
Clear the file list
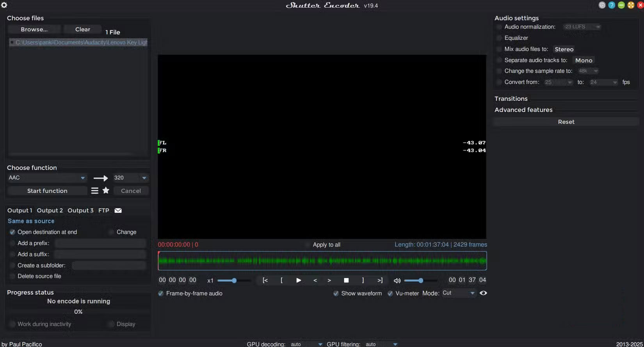tap(83, 29)
